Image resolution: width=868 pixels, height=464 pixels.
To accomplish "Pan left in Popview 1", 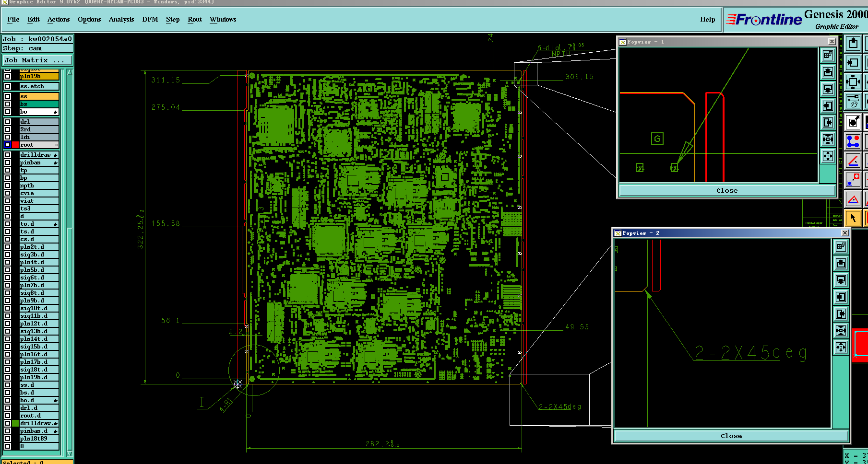I will click(x=828, y=105).
